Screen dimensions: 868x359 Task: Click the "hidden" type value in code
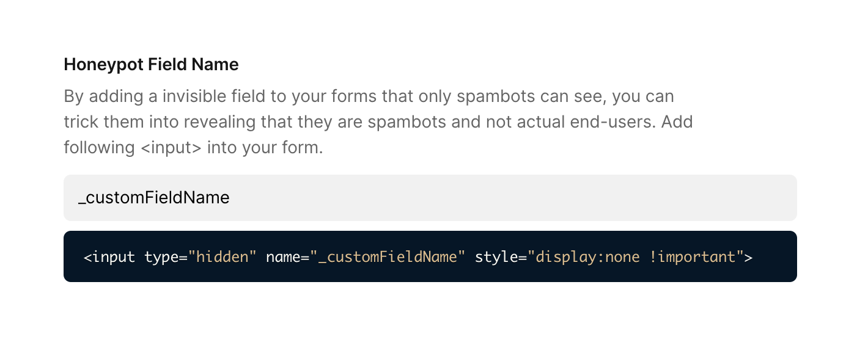223,257
